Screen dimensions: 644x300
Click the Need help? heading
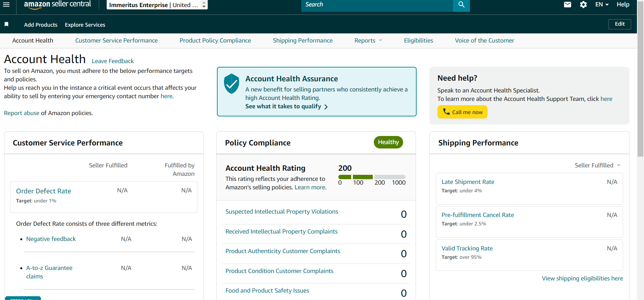tap(457, 78)
